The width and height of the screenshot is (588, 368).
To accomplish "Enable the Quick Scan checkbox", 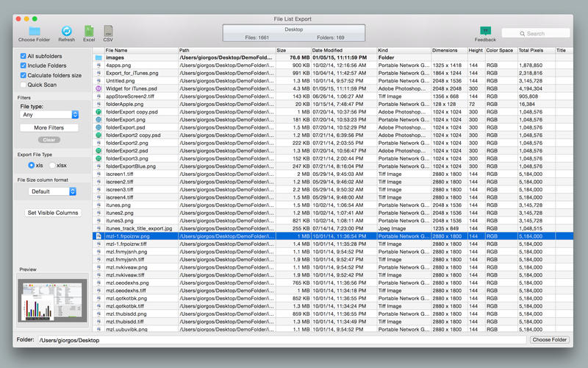I will tap(24, 85).
